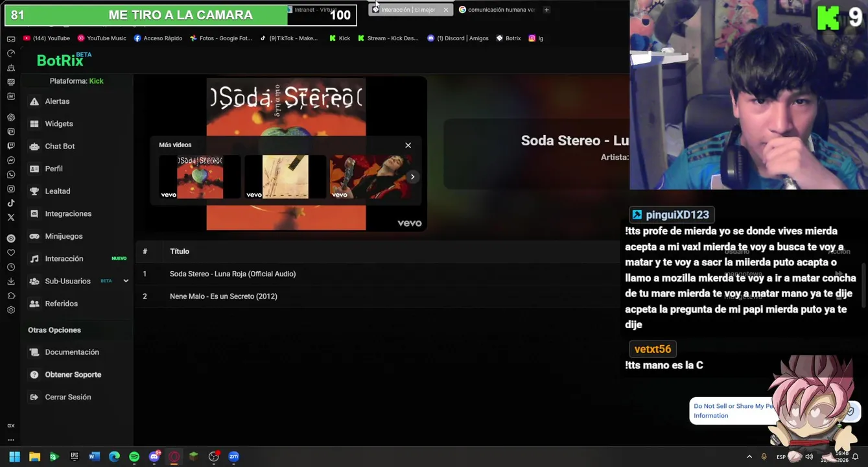This screenshot has width=868, height=467.
Task: Close the Más videos overlay
Action: pos(408,145)
